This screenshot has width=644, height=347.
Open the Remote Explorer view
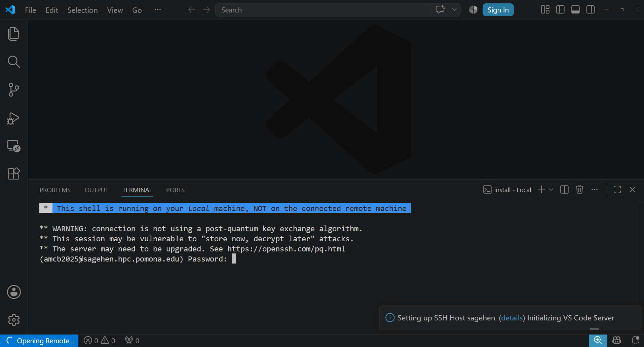pyautogui.click(x=14, y=146)
